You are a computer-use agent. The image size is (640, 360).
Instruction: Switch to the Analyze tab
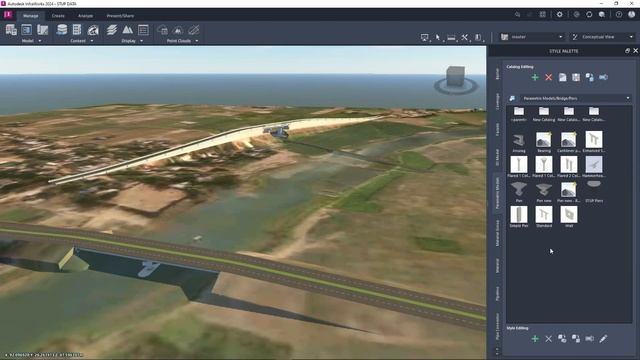tap(85, 16)
